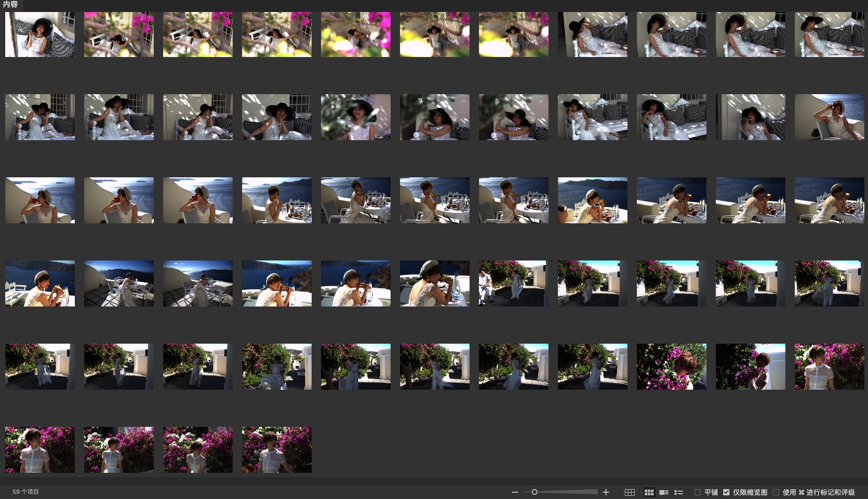Switch to details view with thumbnails
This screenshot has height=499, width=868.
pyautogui.click(x=664, y=492)
